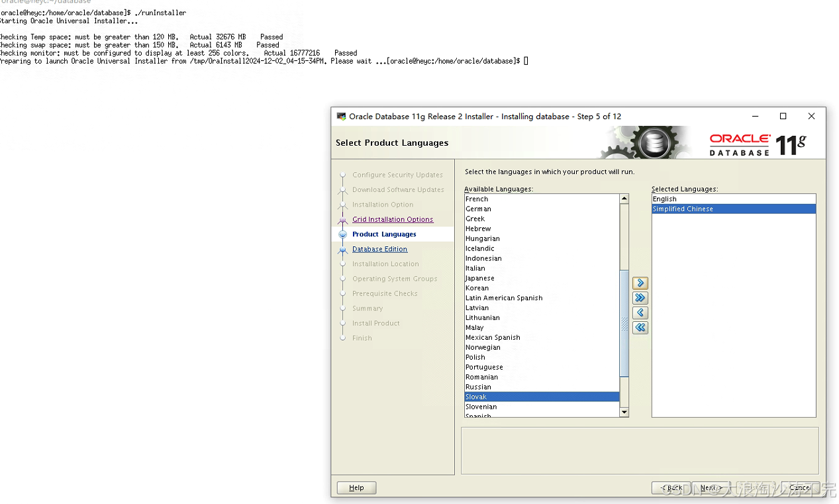Click the Next button
The height and width of the screenshot is (504, 839).
point(711,487)
